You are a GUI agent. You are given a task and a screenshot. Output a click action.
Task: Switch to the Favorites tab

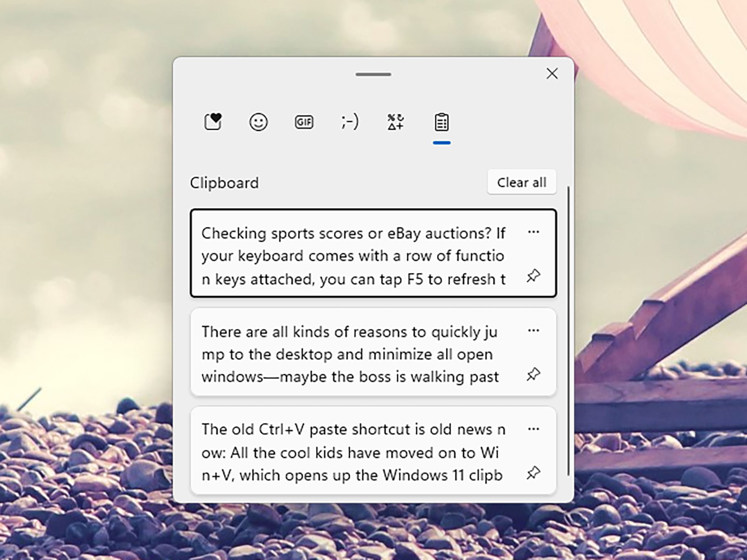(213, 122)
